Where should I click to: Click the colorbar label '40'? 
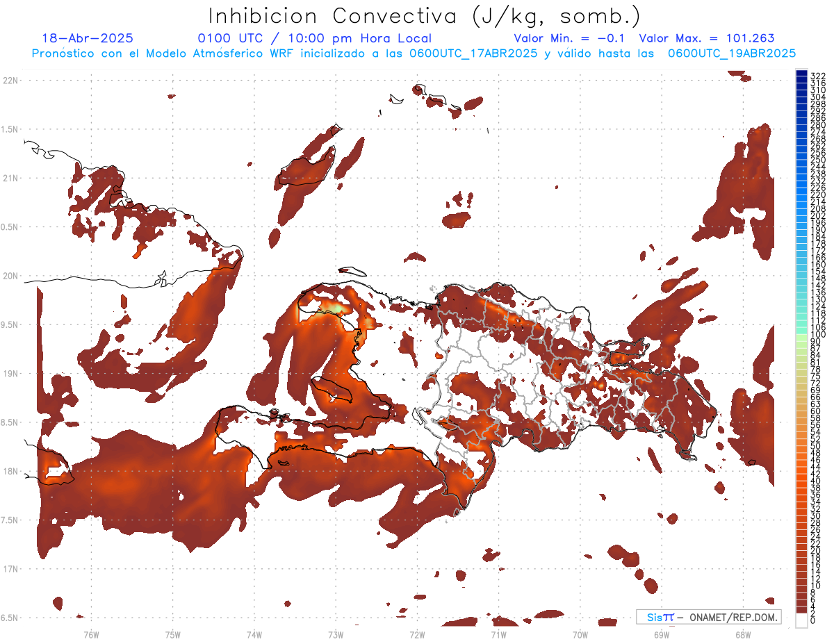point(816,481)
